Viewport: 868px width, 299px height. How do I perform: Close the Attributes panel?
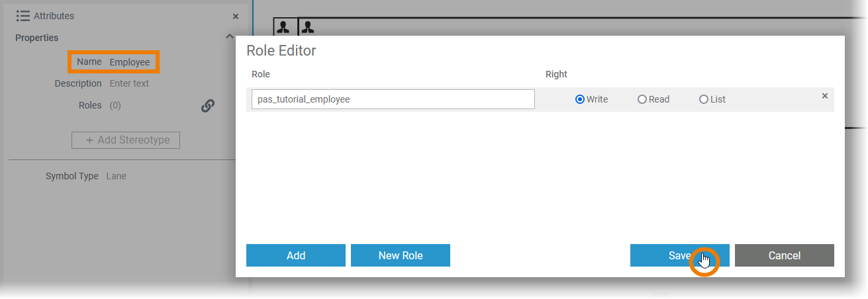236,17
